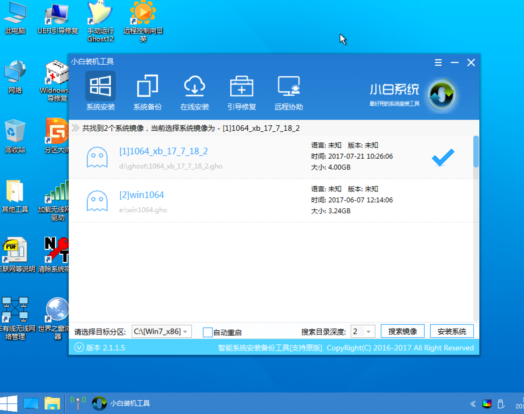
Task: Close the 小白装机工具 window
Action: point(471,62)
